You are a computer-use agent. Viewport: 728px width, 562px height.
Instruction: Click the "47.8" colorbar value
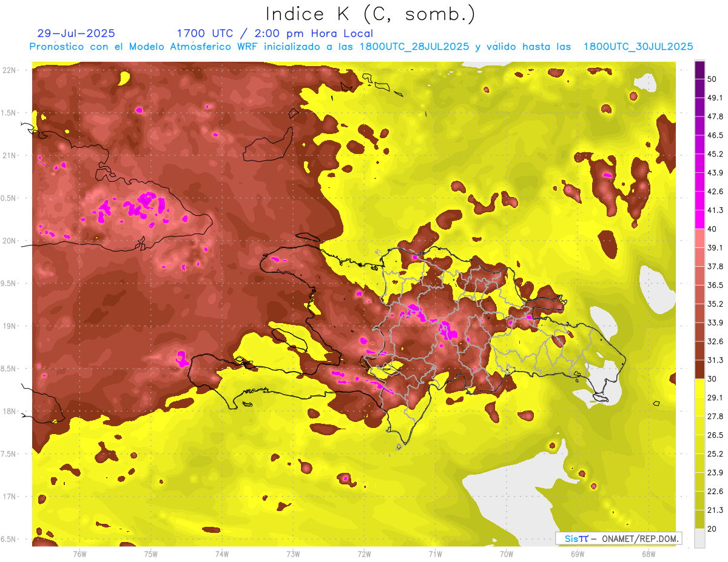[x=715, y=116]
